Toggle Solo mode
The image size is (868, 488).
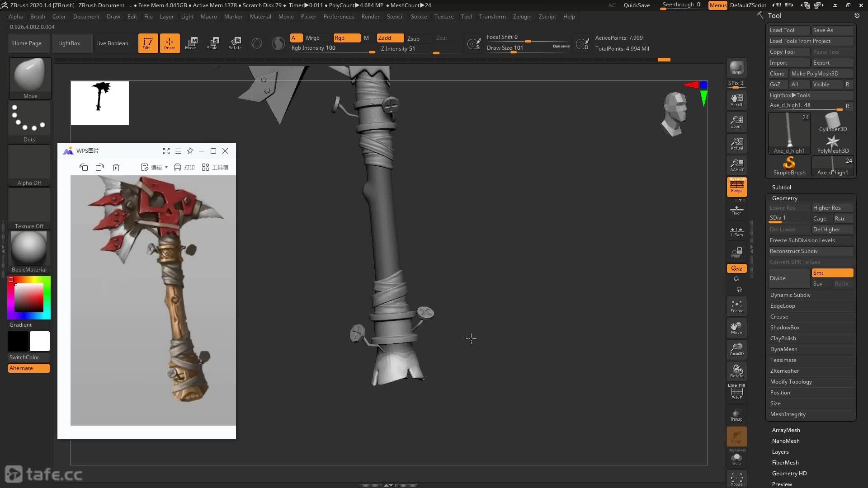click(736, 458)
